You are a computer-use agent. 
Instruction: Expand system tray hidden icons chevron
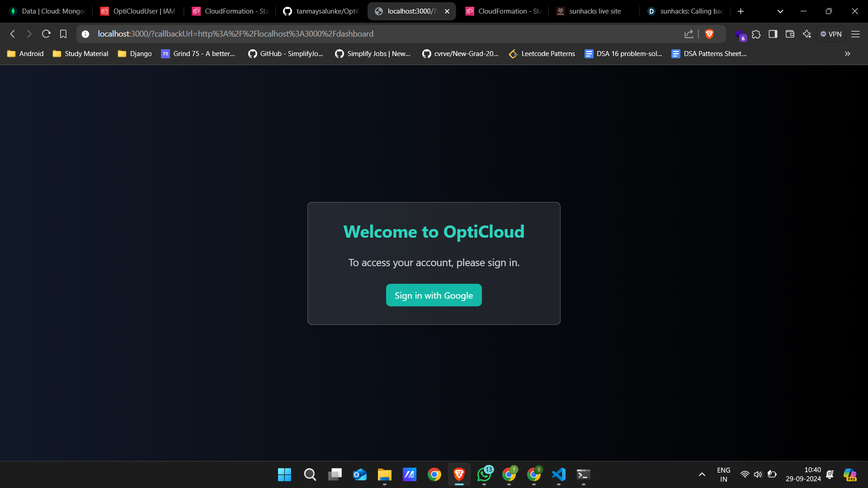coord(702,474)
